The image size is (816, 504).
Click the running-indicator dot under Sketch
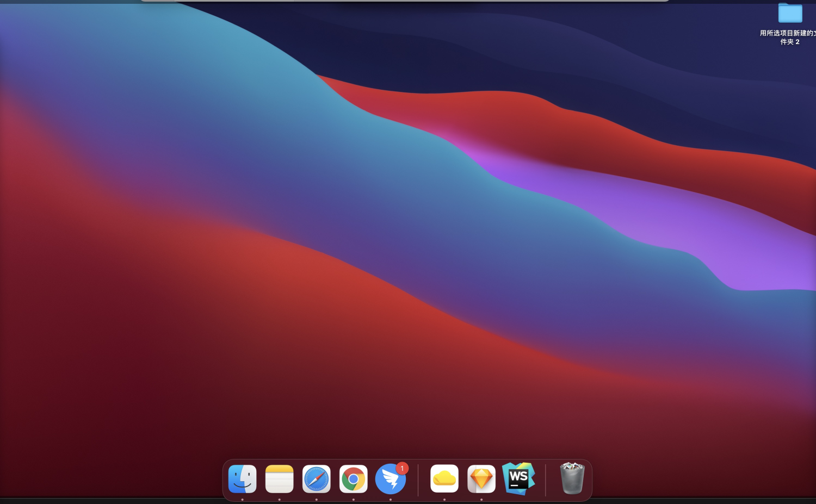pyautogui.click(x=481, y=499)
